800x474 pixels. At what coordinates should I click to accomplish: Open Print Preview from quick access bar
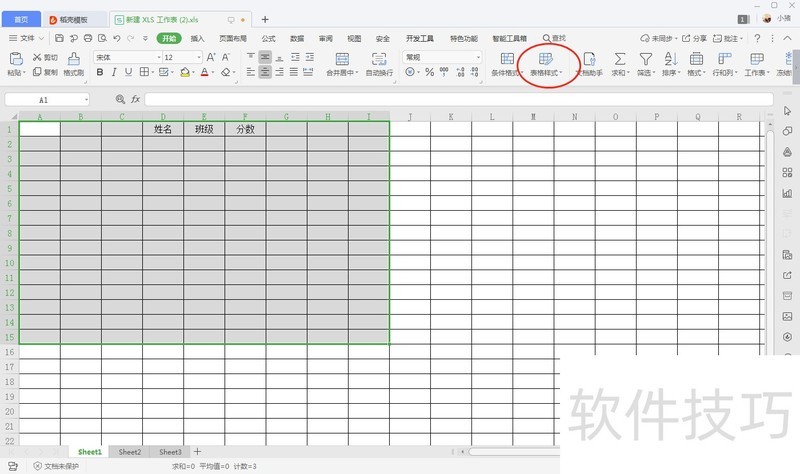coord(102,38)
